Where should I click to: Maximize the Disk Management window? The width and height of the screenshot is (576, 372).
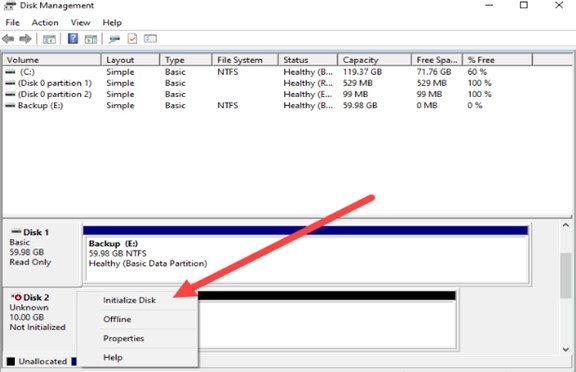pos(524,6)
